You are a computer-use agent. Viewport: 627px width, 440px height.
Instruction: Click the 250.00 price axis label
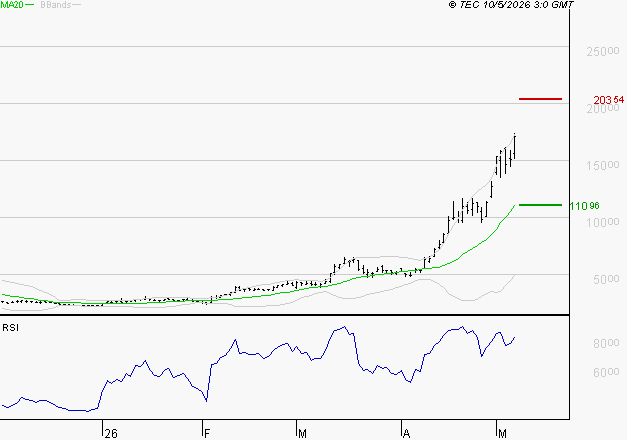tap(603, 51)
